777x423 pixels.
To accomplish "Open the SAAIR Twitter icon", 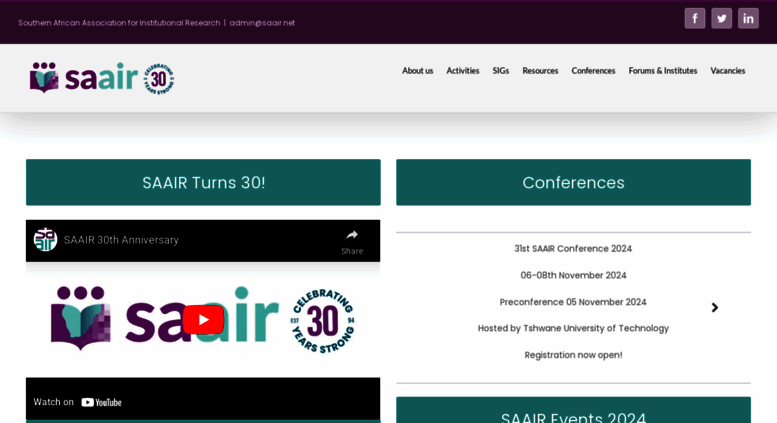I will pyautogui.click(x=722, y=19).
